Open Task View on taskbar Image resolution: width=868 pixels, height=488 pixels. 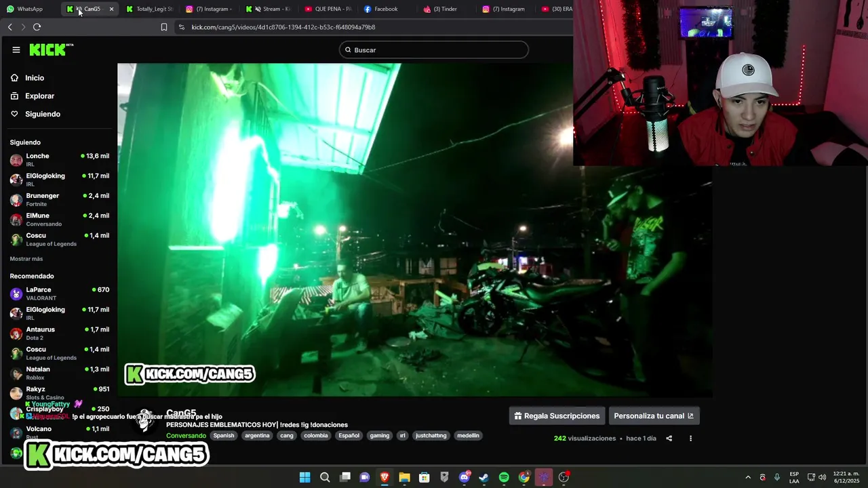(x=345, y=477)
